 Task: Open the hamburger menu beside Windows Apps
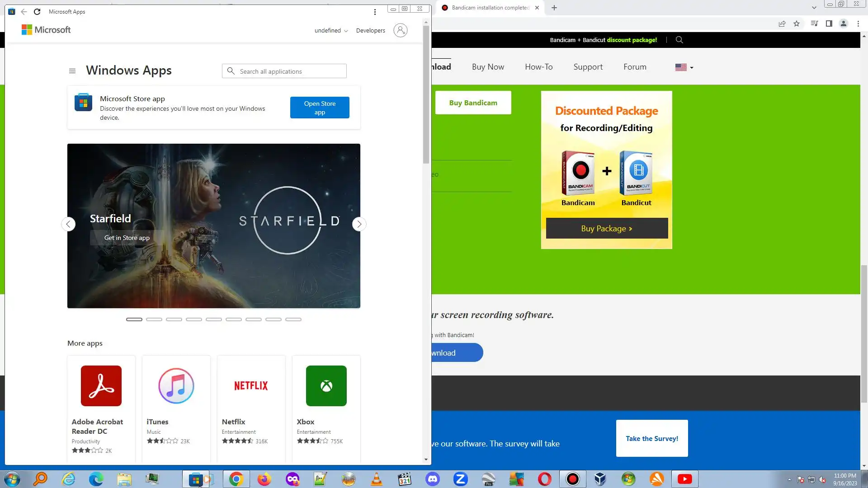tap(72, 71)
